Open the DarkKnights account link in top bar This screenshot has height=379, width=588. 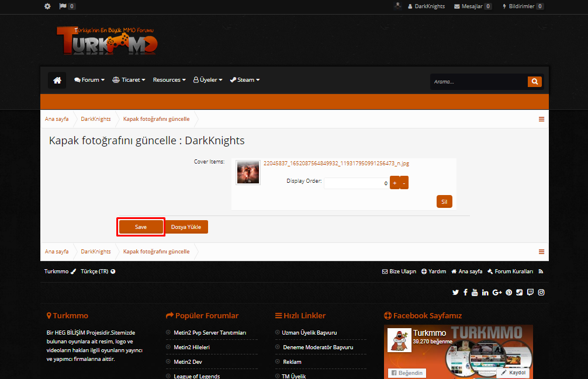point(426,6)
